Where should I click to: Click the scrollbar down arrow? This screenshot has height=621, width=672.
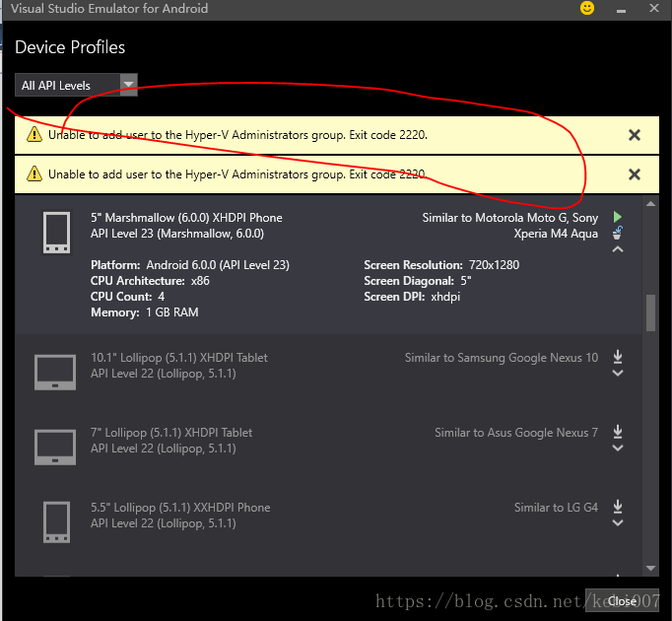point(650,568)
